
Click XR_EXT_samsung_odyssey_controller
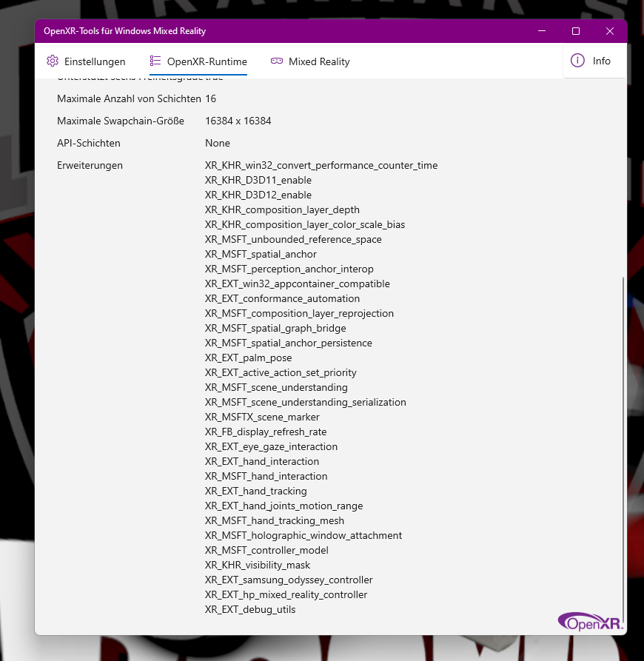click(289, 580)
